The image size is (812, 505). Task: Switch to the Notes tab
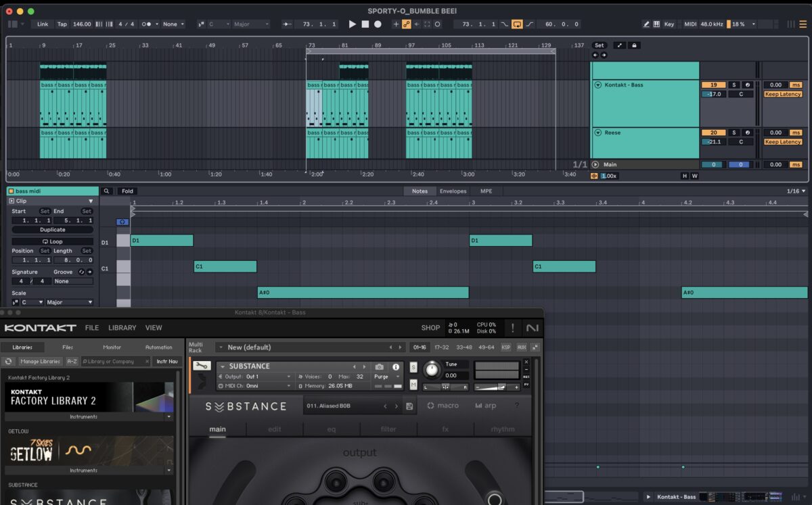pos(420,191)
